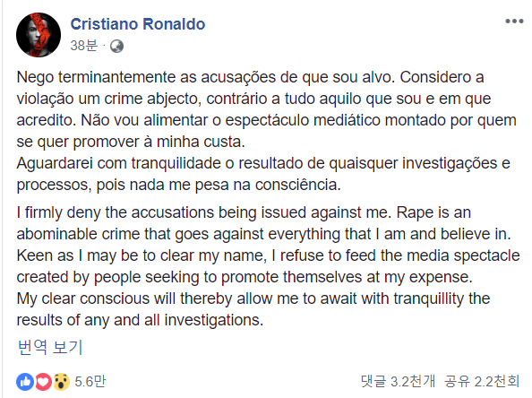Click the line starting 'My clear conscious'

coord(253,298)
